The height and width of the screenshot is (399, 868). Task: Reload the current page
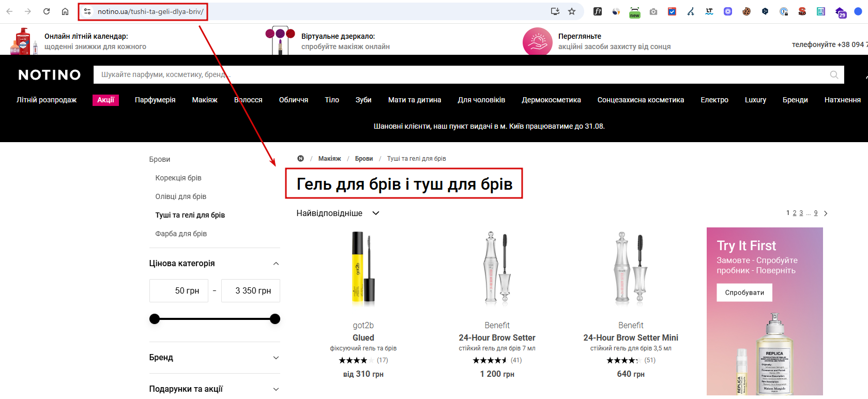point(47,11)
